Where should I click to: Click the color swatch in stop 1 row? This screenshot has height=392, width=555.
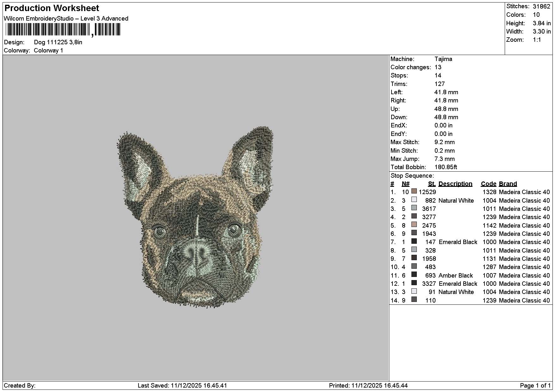point(414,191)
